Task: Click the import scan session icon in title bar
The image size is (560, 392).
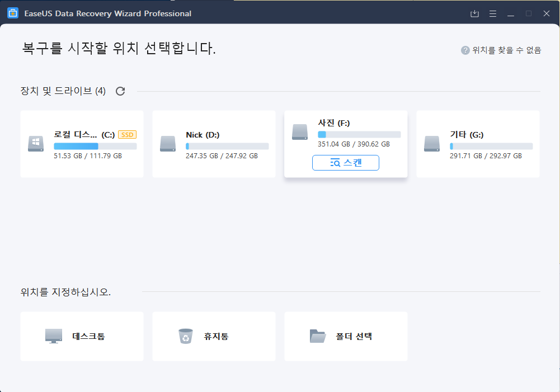Action: click(x=475, y=13)
